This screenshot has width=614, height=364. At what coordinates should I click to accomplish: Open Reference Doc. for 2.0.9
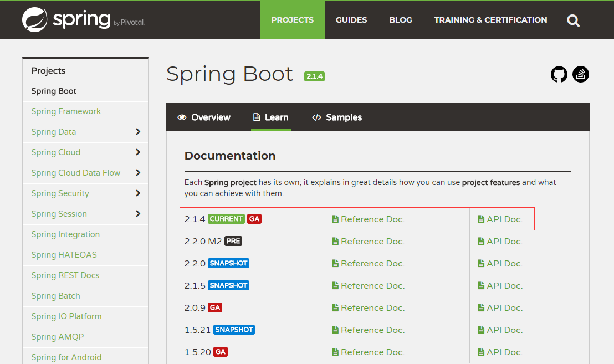tap(368, 308)
